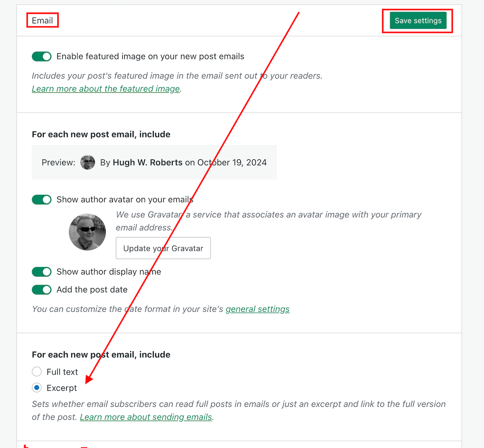Click author name Hugh W. Roberts in preview

[148, 163]
